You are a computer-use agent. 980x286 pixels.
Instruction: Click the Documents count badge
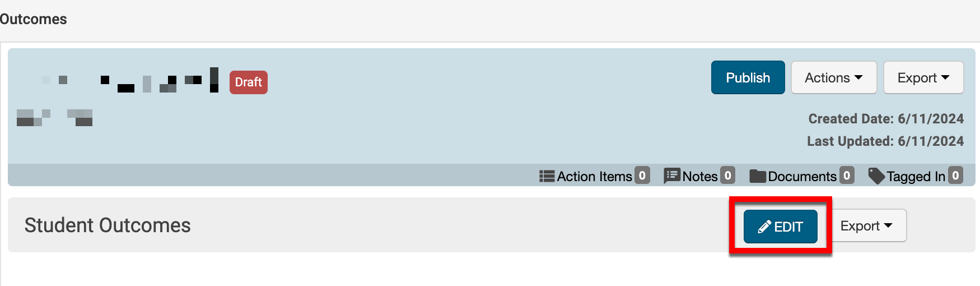pyautogui.click(x=847, y=176)
